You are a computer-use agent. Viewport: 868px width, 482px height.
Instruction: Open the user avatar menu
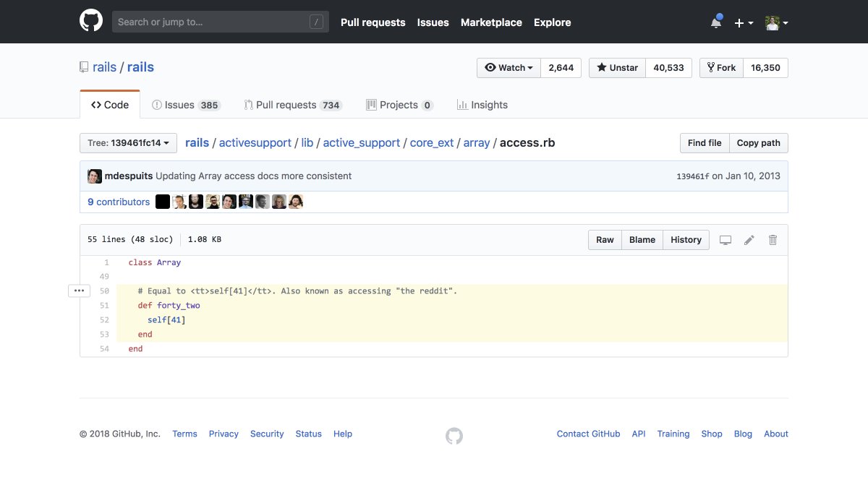click(777, 22)
